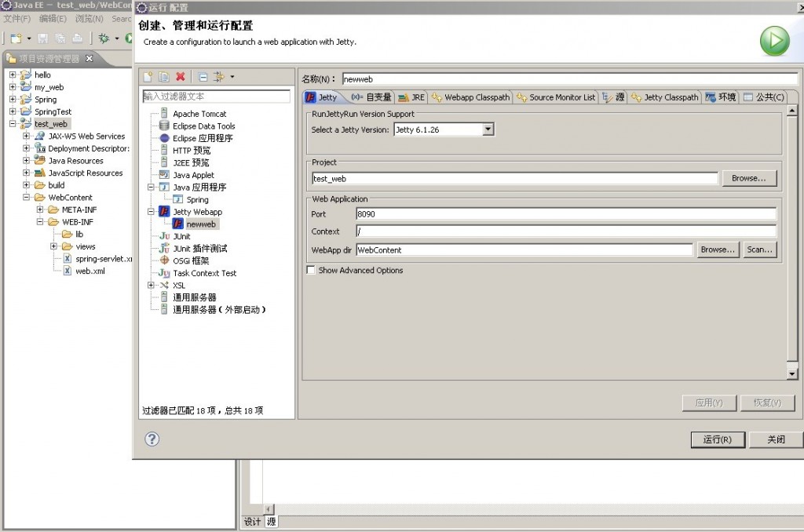
Task: Enable Show Advanced Options
Action: tap(311, 269)
